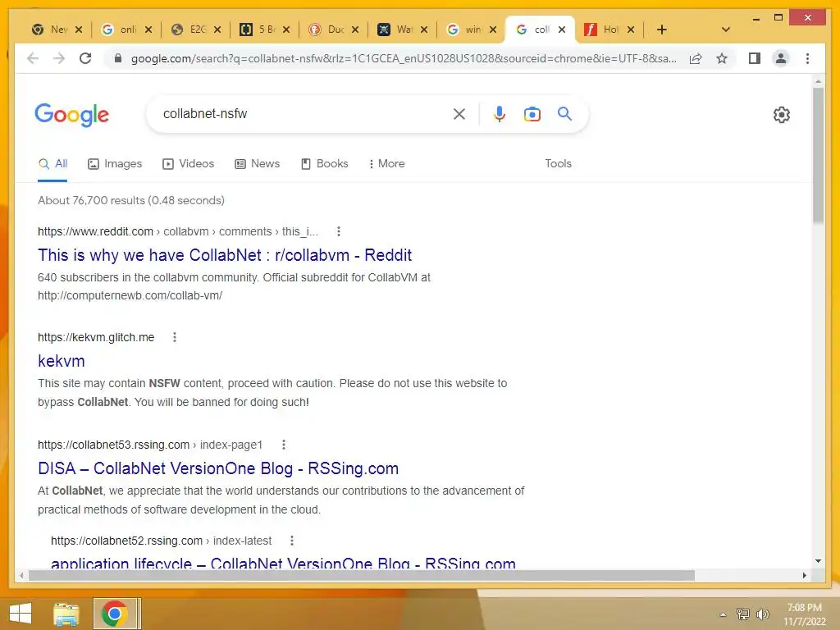
Task: Close the 'coll' active tab
Action: point(562,30)
